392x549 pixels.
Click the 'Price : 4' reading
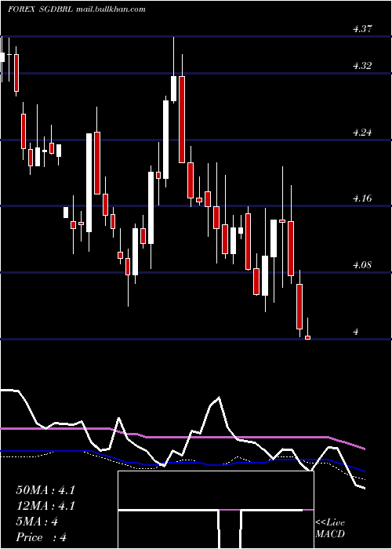[x=41, y=537]
